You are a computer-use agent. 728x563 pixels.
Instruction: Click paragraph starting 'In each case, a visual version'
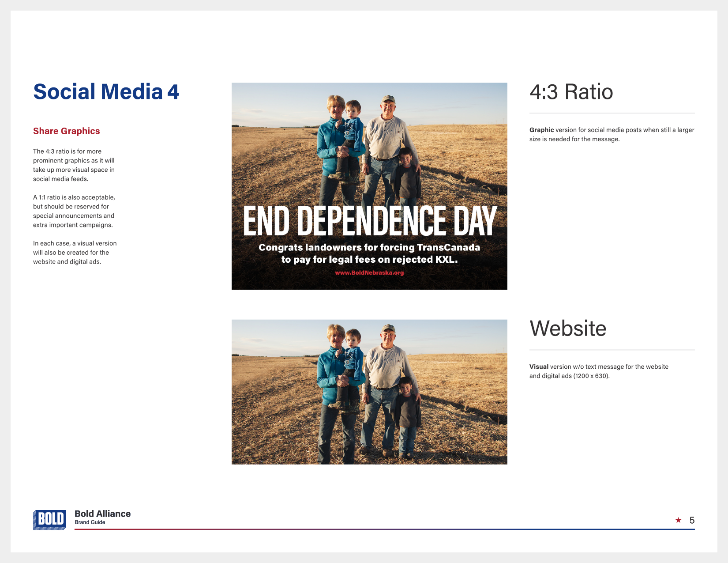tap(75, 253)
